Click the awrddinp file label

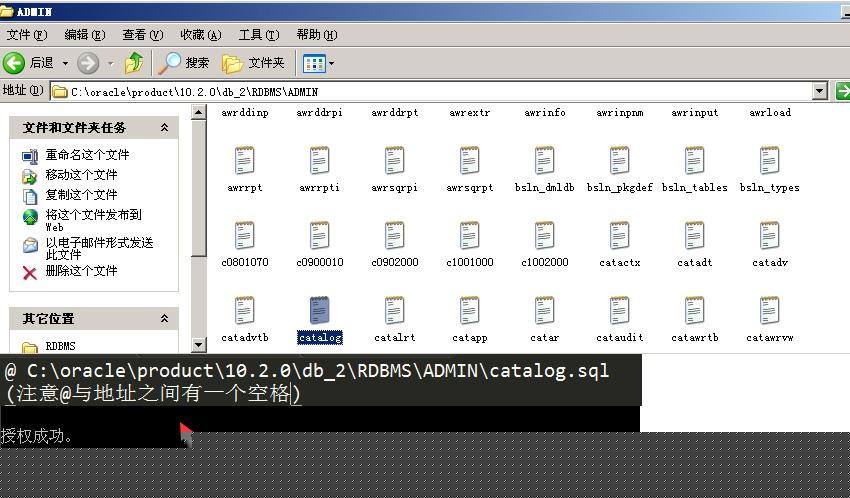(244, 113)
